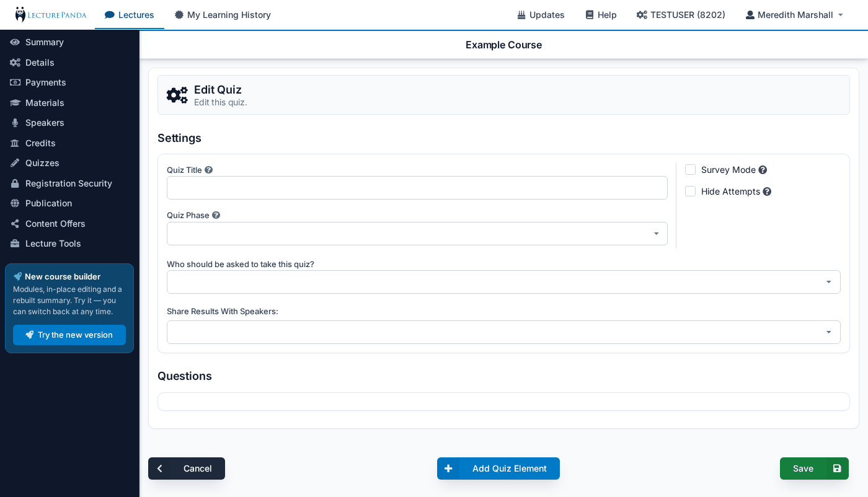Open the Updates menu item
This screenshot has width=868, height=497.
pos(541,15)
